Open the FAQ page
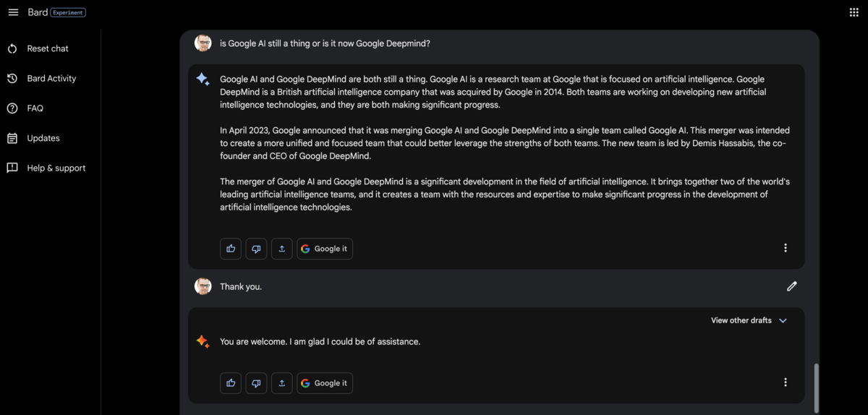The width and height of the screenshot is (868, 415). (35, 108)
